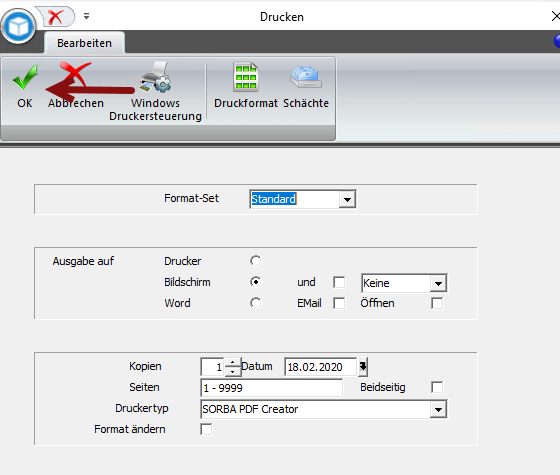Select the Drucker output radio button
Screen dimensions: 560x475
coord(255,261)
